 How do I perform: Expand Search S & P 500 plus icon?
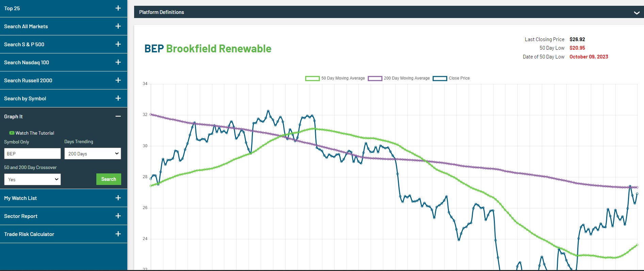coord(118,44)
